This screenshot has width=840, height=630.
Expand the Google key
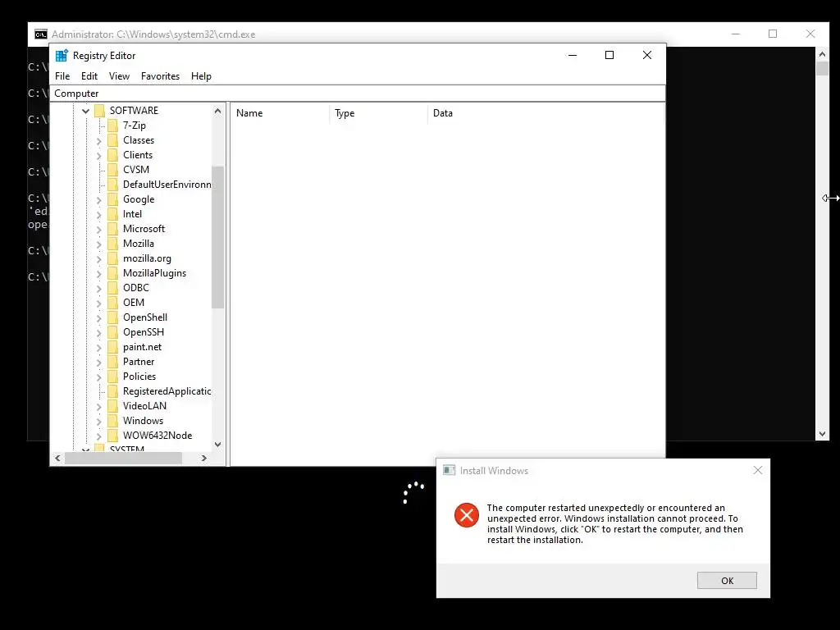click(98, 200)
